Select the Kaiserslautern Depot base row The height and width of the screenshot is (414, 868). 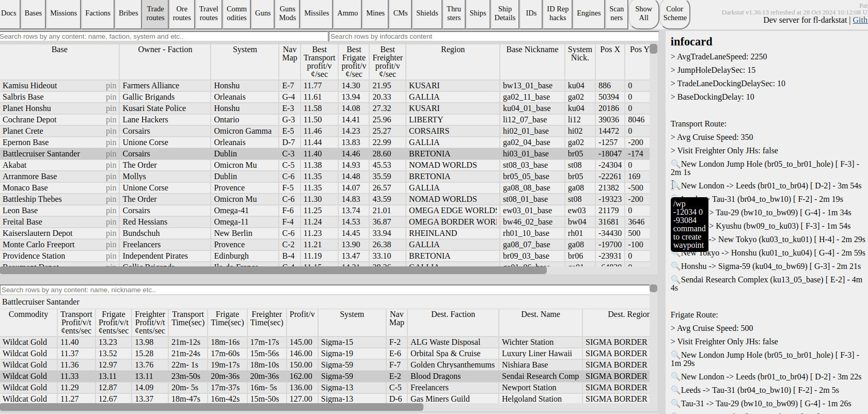click(325, 233)
